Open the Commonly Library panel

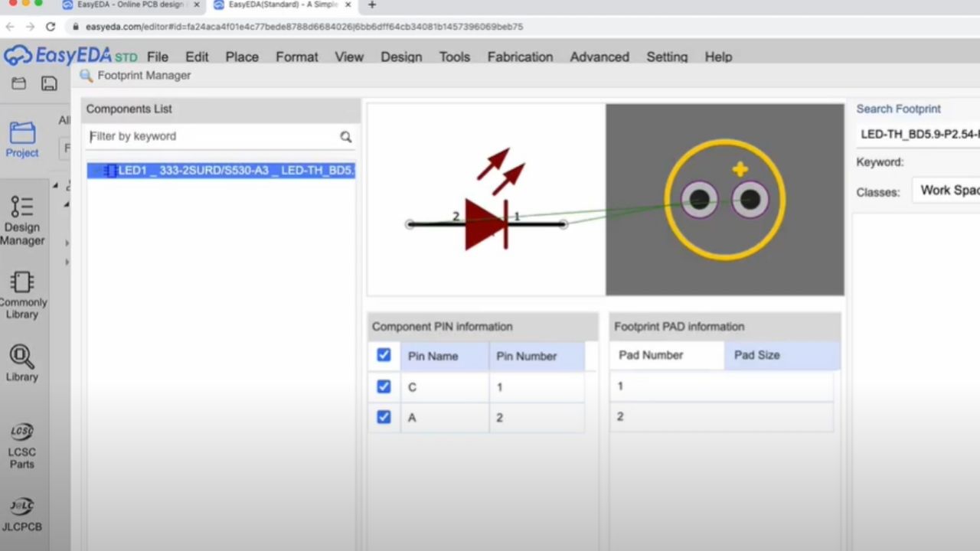tap(21, 295)
